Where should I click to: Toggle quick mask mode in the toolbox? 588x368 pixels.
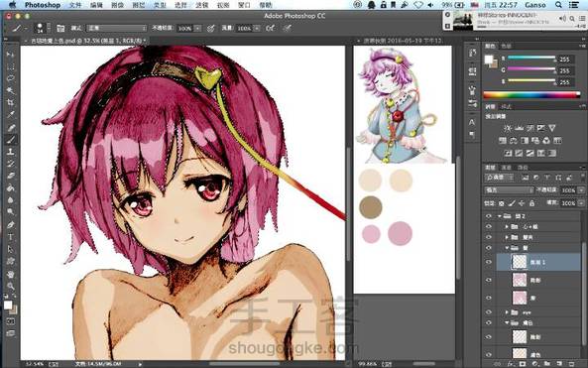(x=11, y=321)
